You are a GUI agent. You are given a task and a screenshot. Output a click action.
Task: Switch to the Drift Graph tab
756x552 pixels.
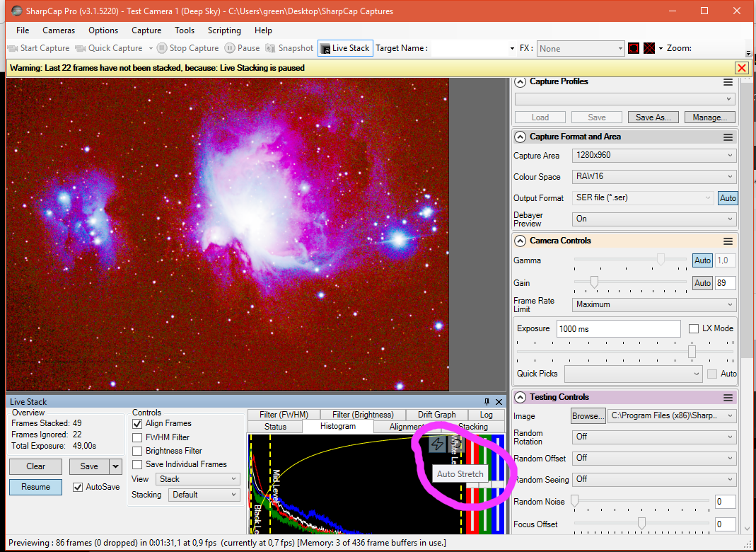click(x=436, y=415)
